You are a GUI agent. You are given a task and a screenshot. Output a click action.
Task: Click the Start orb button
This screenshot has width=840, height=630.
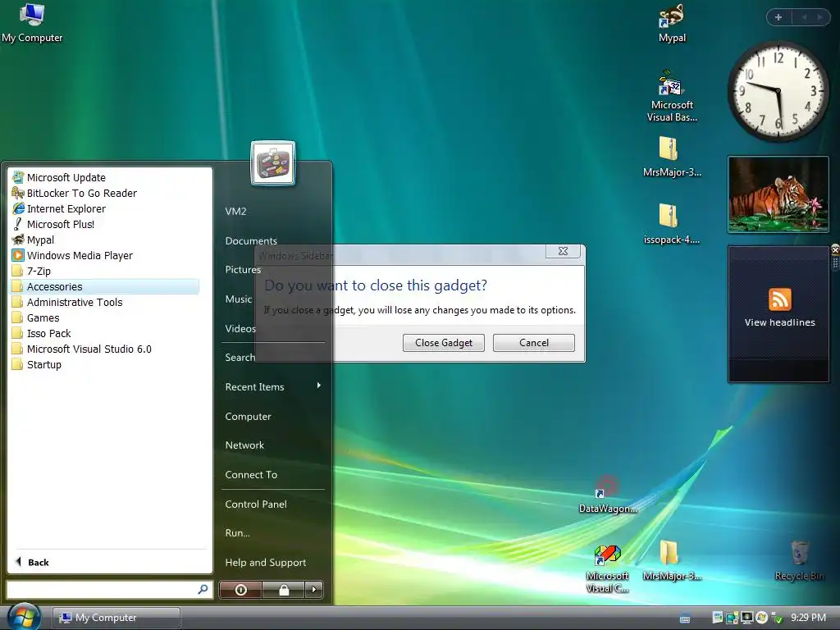coord(24,617)
